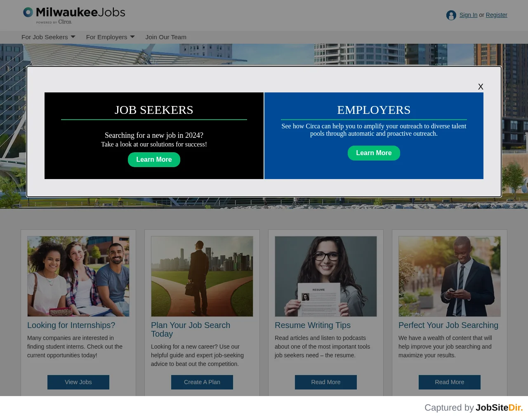Click the 'Read articles and listen to podcasts' description
Screen dimensions: 528x420
click(323, 347)
